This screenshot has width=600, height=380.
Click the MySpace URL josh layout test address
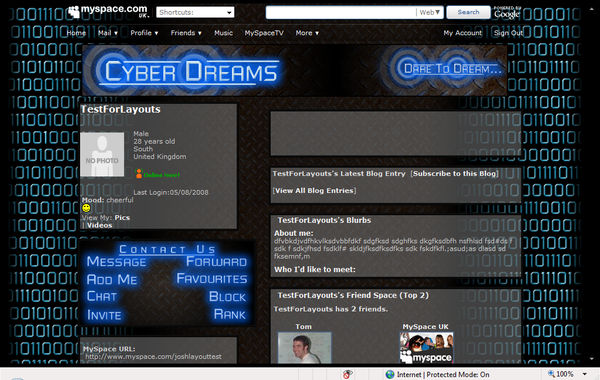point(153,356)
